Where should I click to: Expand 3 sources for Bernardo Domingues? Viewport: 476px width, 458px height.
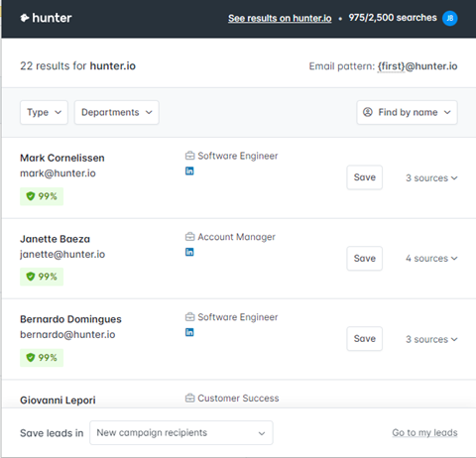[x=431, y=339]
